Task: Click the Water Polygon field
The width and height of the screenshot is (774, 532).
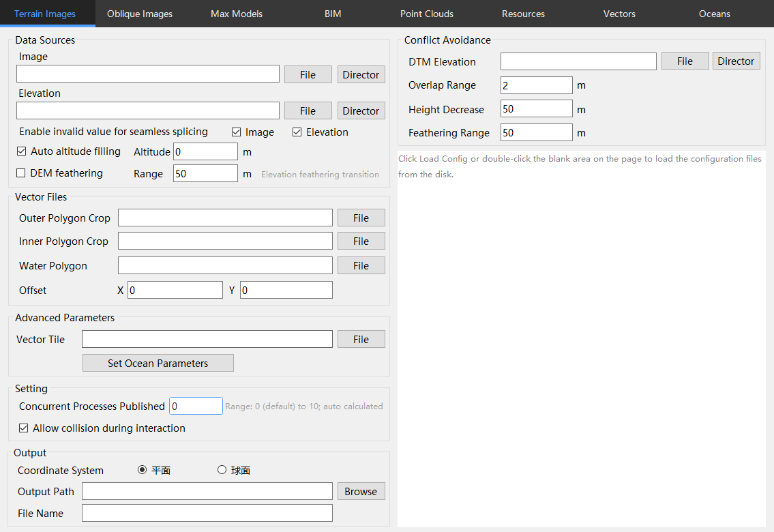Action: (x=225, y=265)
